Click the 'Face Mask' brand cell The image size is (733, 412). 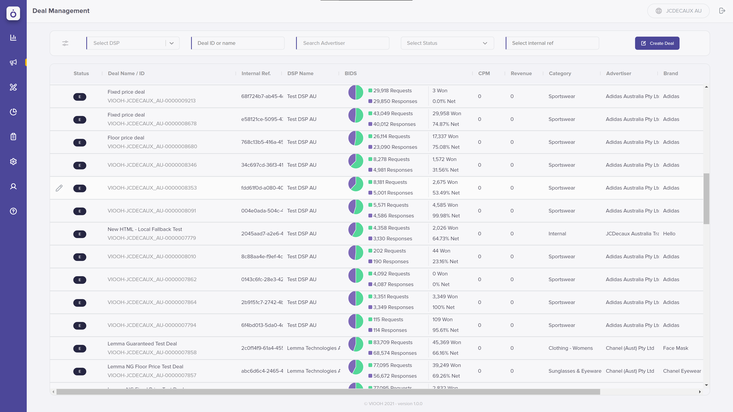click(675, 348)
